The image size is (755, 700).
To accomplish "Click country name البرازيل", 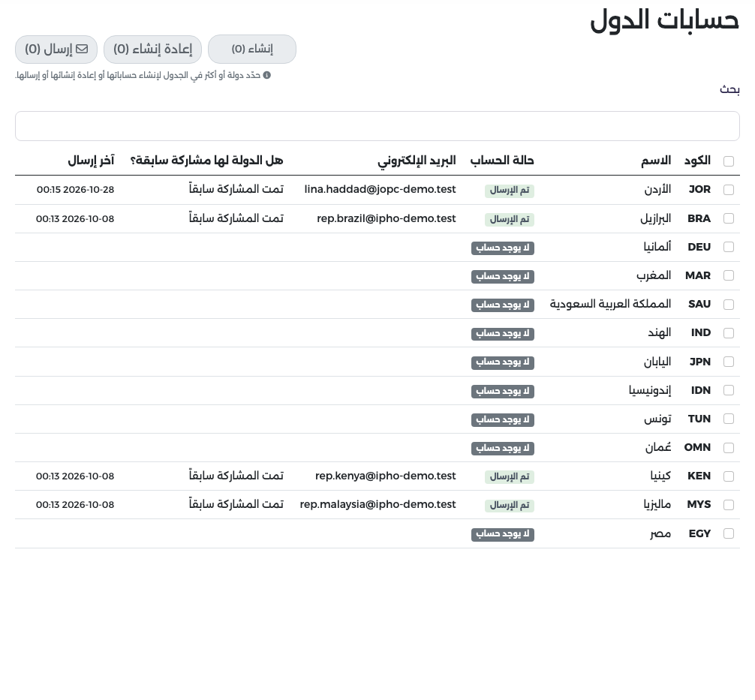I will (x=655, y=218).
